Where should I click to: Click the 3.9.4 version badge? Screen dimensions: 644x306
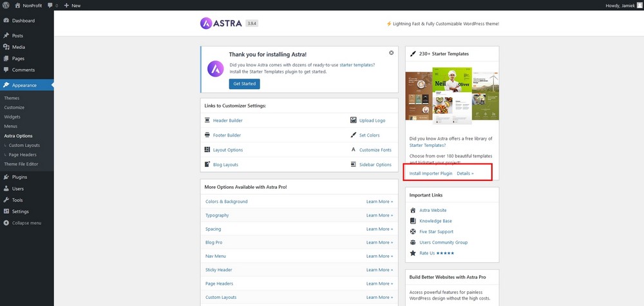(x=252, y=23)
